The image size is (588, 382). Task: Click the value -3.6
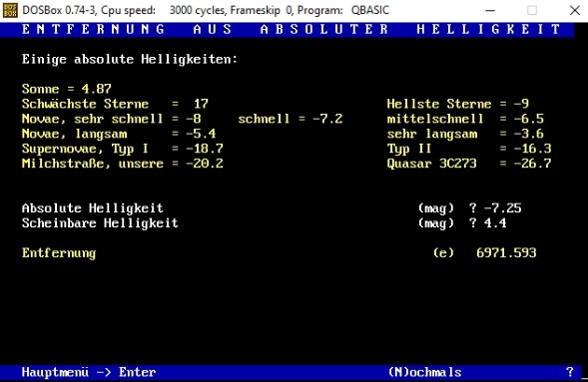(529, 134)
